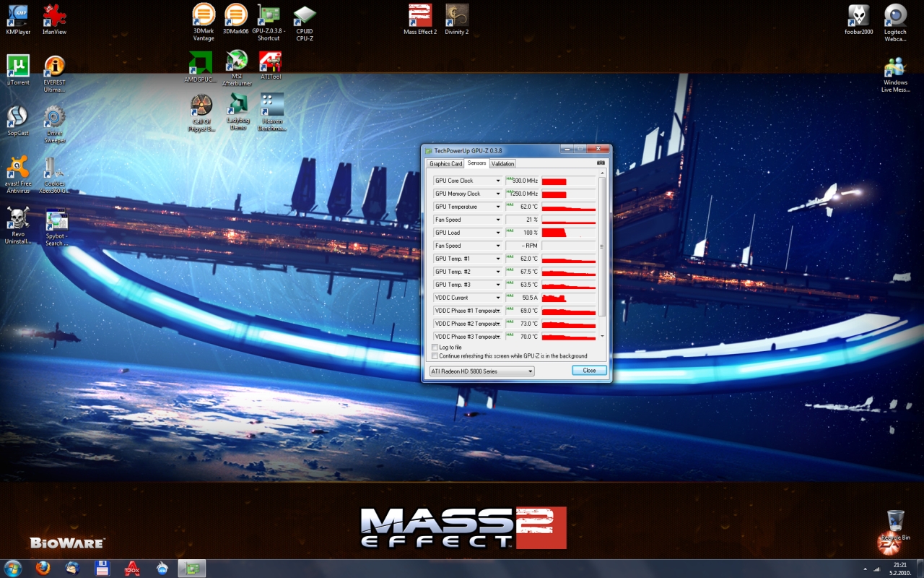Open the Validation tab

(x=502, y=164)
